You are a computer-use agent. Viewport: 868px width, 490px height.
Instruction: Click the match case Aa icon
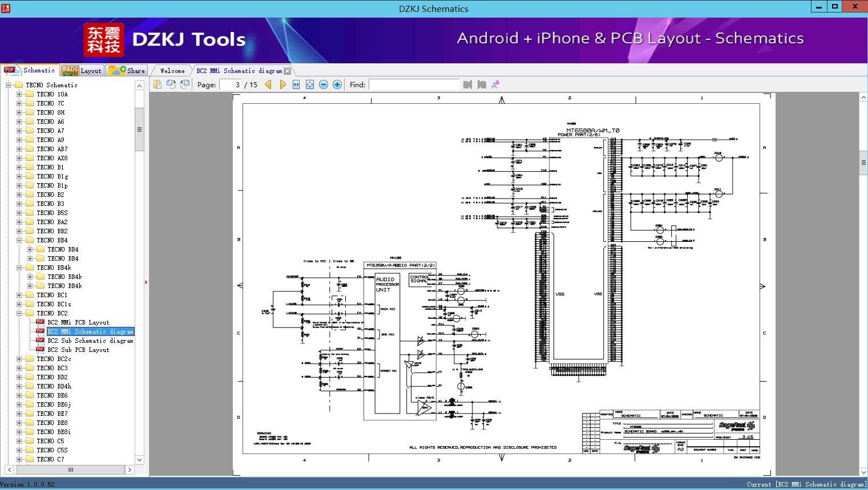(x=495, y=84)
